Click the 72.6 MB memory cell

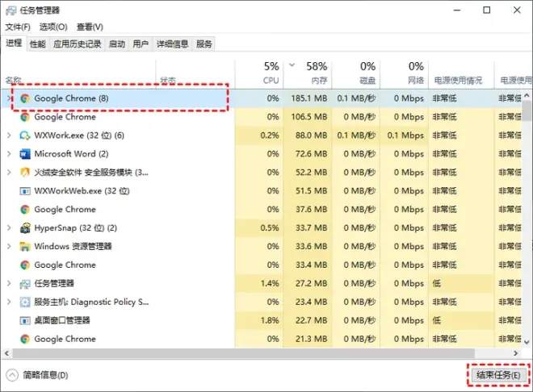(308, 154)
